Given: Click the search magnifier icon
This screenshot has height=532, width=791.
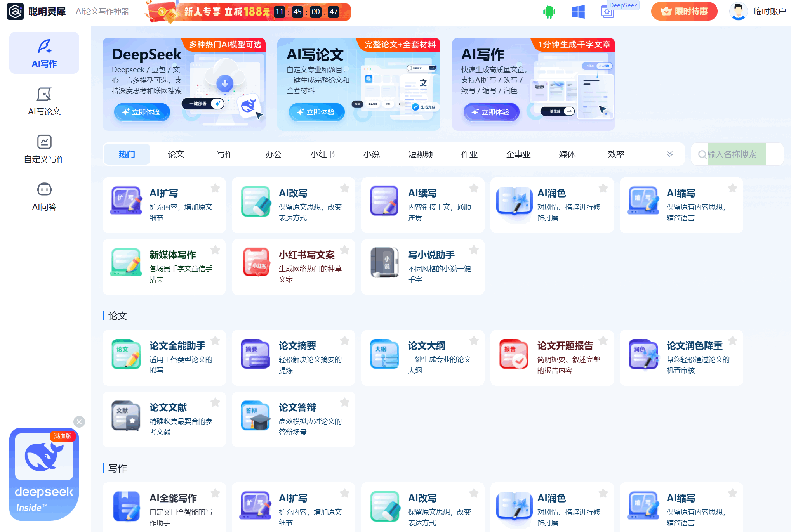Looking at the screenshot, I should 702,154.
